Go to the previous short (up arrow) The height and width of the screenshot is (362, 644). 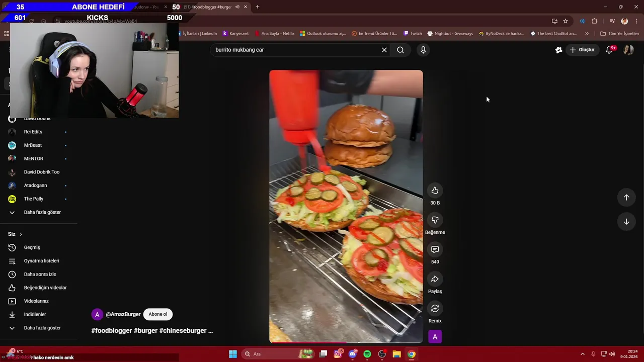[626, 197]
